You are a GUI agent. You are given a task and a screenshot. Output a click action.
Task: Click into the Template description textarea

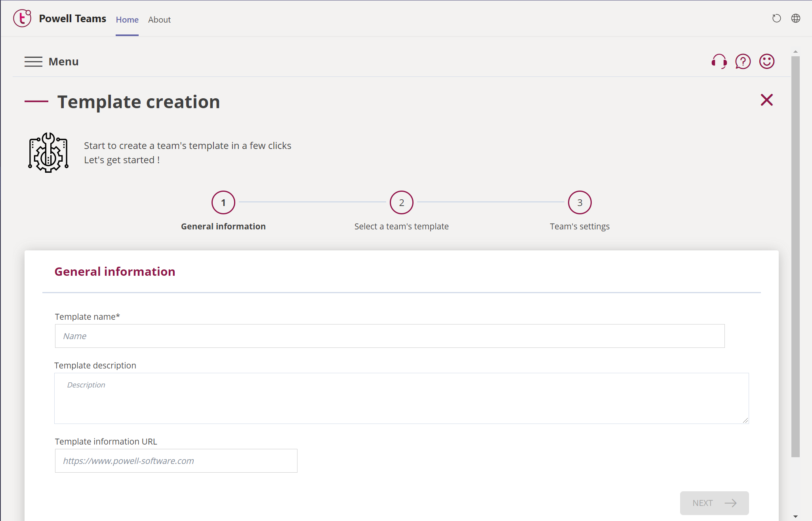point(402,398)
